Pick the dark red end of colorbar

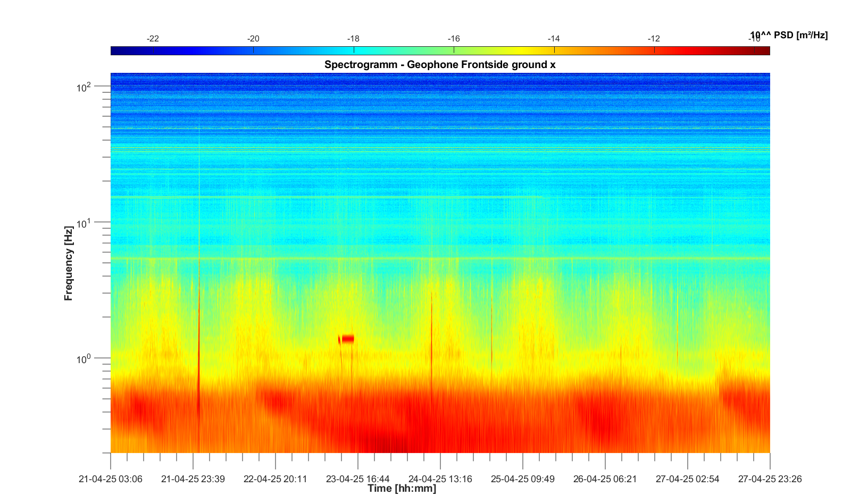tap(766, 51)
